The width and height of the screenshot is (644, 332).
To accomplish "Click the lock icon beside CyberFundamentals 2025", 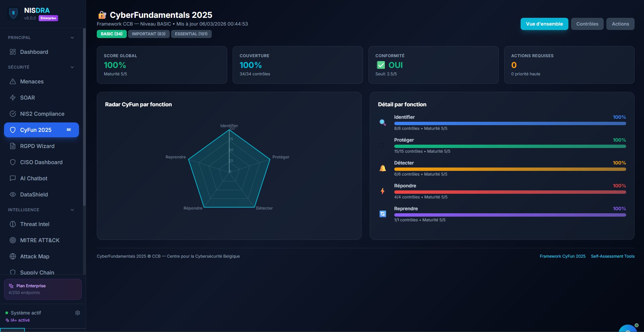I will click(x=102, y=15).
